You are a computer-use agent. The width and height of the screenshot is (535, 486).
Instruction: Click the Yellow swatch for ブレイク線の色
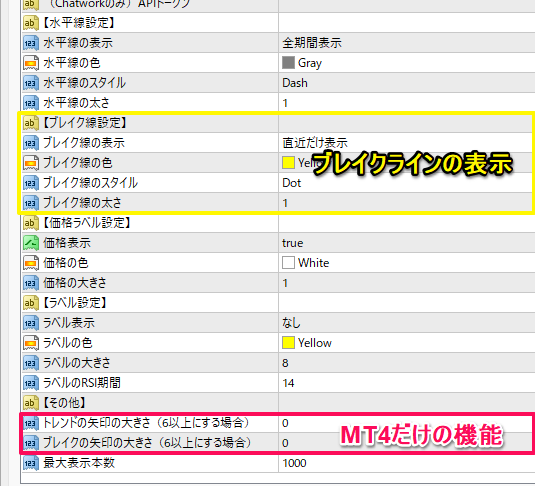point(288,163)
